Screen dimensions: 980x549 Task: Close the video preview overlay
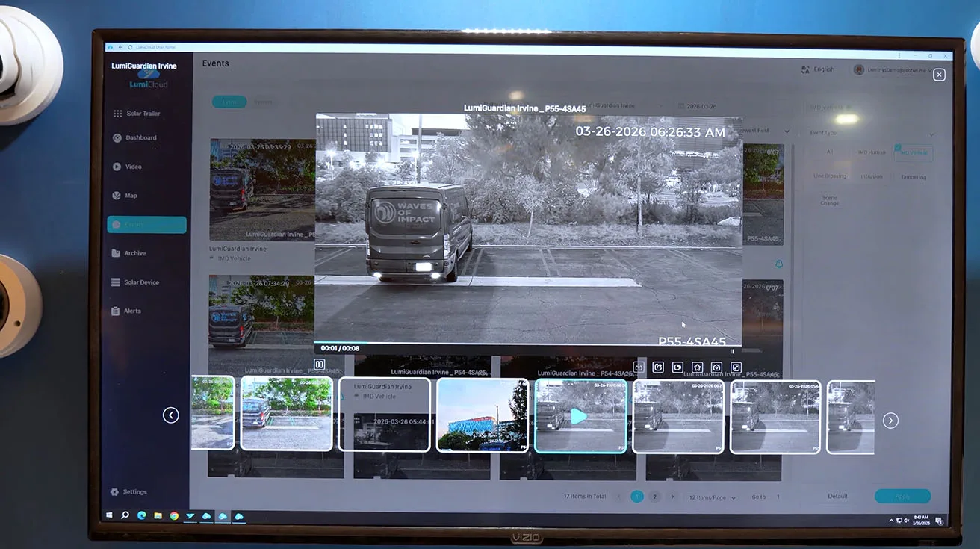tap(939, 75)
